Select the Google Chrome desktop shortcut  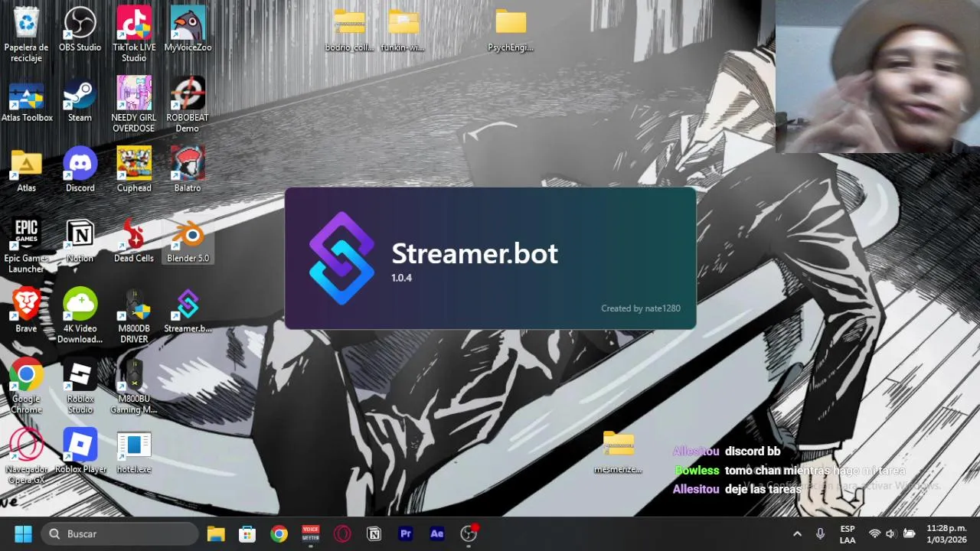coord(26,386)
